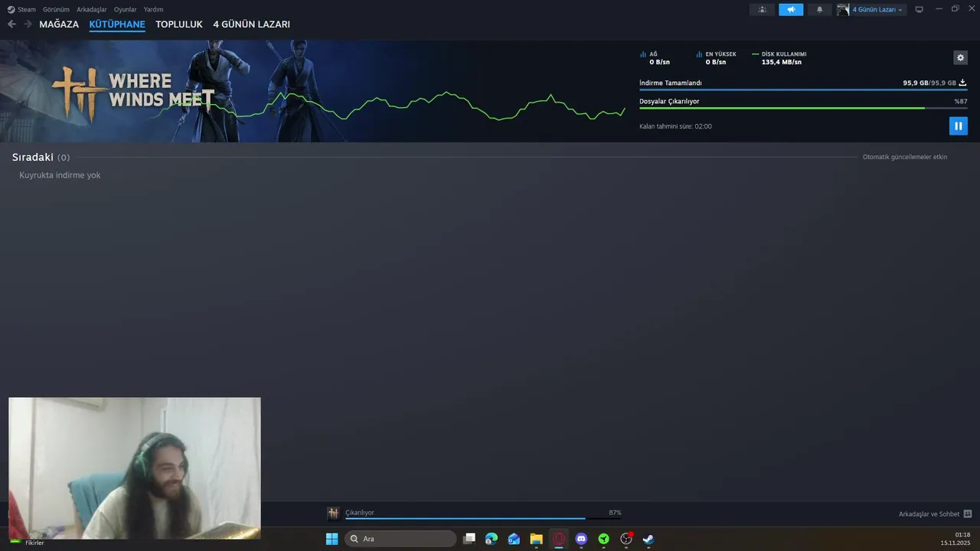The width and height of the screenshot is (980, 551).
Task: Go back with the left arrow
Action: tap(11, 24)
